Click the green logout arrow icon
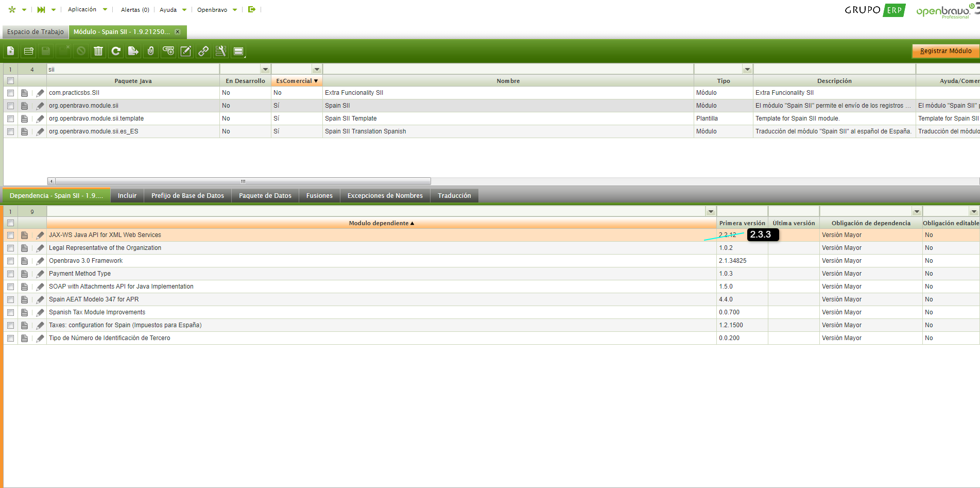Screen dimensions: 980x488 [x=251, y=9]
